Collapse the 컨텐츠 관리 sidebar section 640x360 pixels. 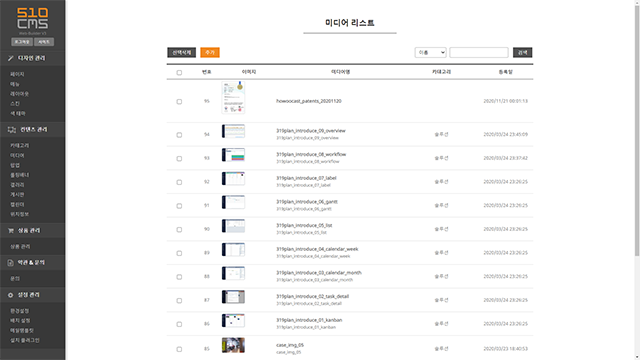32,130
